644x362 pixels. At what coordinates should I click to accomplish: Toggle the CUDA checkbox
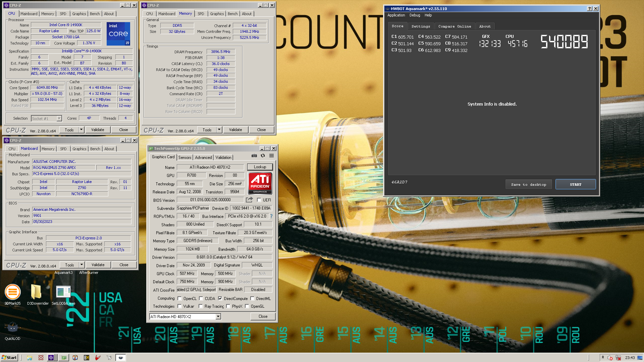201,298
